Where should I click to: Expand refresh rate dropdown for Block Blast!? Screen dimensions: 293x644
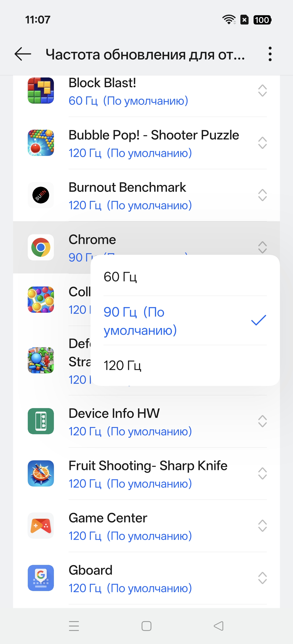262,91
